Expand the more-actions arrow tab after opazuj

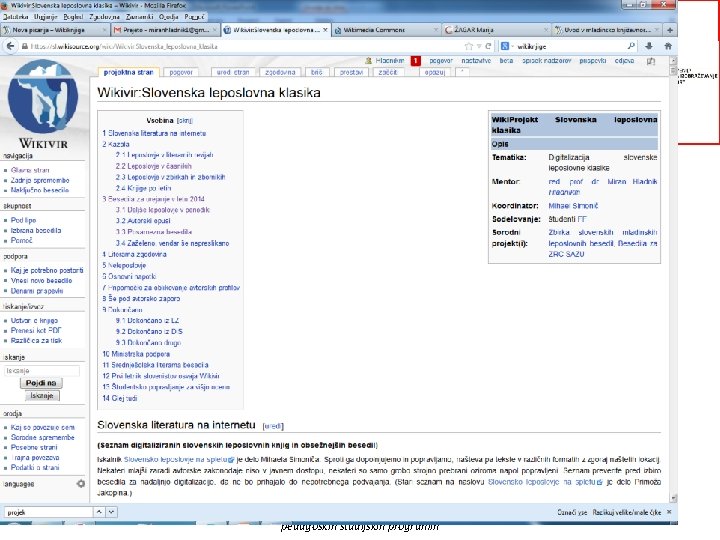462,72
